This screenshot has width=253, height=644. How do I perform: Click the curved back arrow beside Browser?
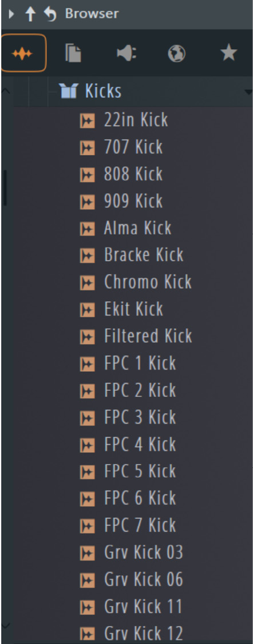point(50,14)
